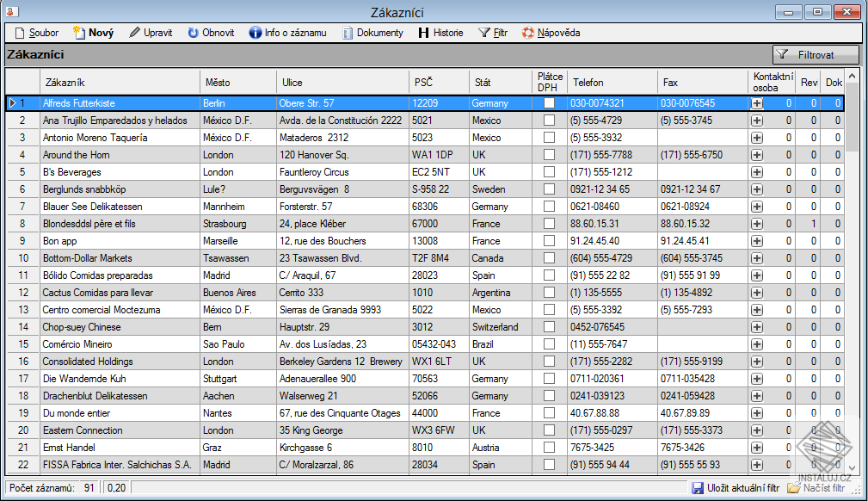Expand Kontaktní osoba for Blauer See Delikatessen
The width and height of the screenshot is (868, 501).
tap(757, 207)
